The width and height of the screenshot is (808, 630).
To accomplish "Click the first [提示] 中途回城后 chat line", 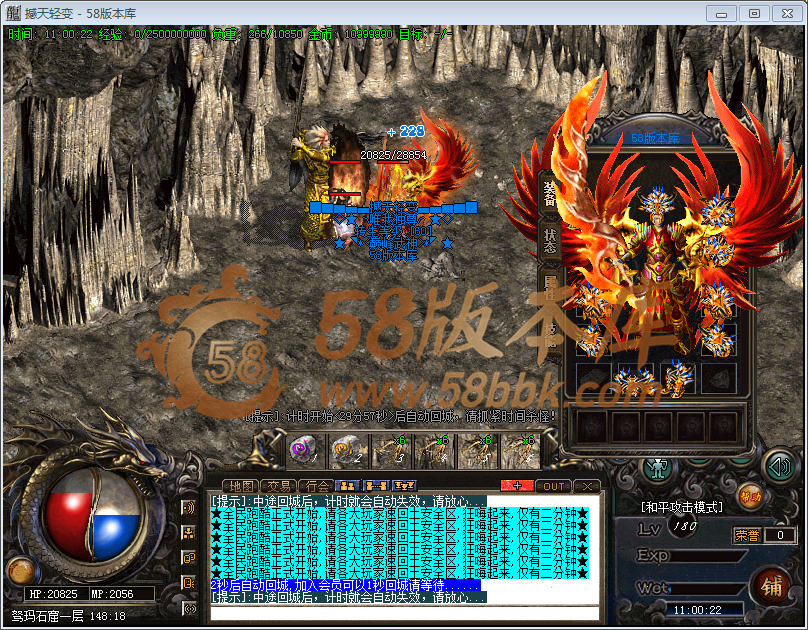I will (x=348, y=501).
